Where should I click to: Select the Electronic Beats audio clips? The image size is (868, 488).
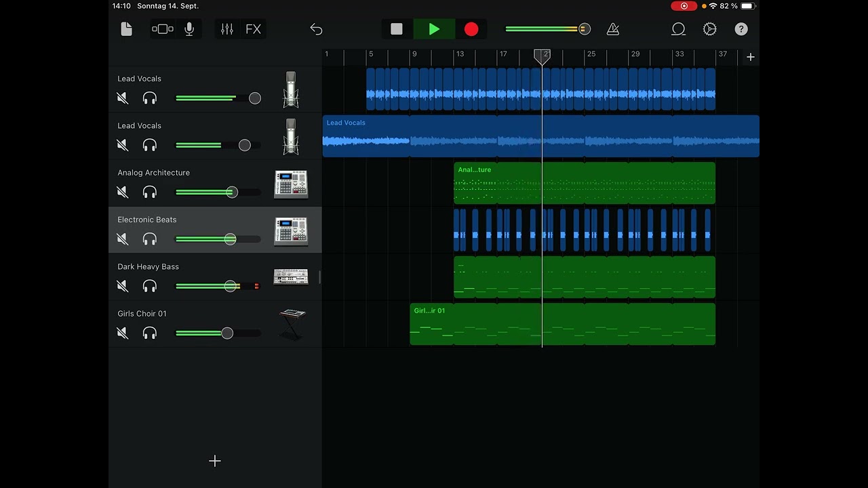583,230
